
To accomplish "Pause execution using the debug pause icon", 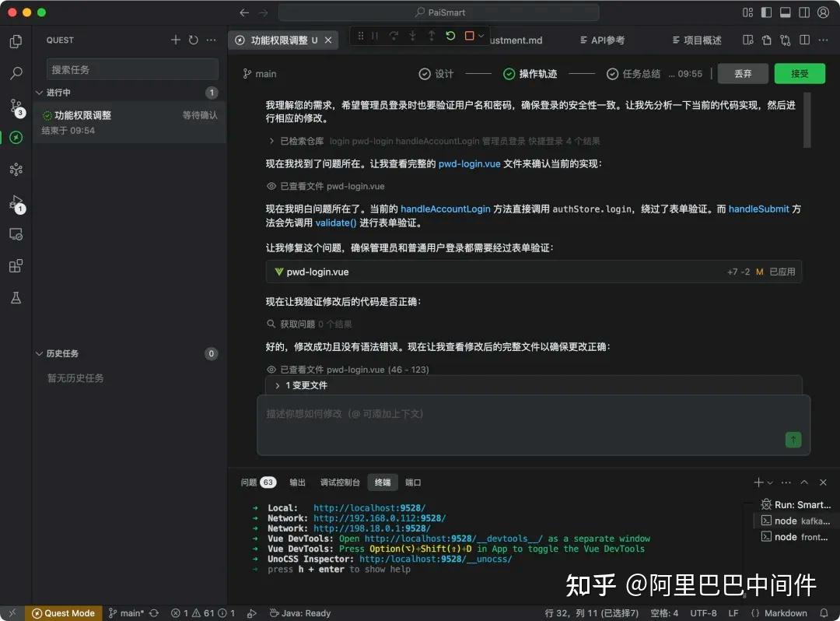I will [x=375, y=37].
